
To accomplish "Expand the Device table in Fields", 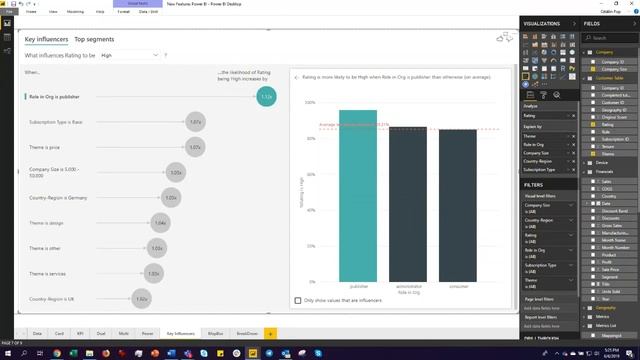I will point(584,163).
